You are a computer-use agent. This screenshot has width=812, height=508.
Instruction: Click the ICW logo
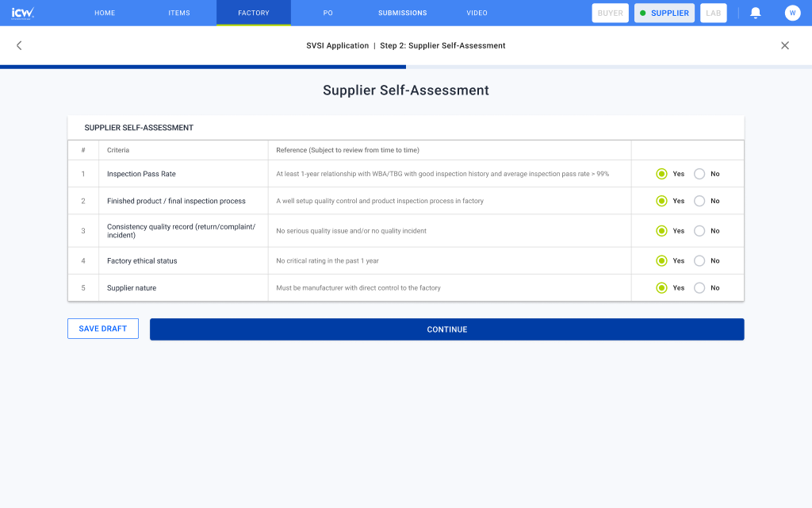23,13
